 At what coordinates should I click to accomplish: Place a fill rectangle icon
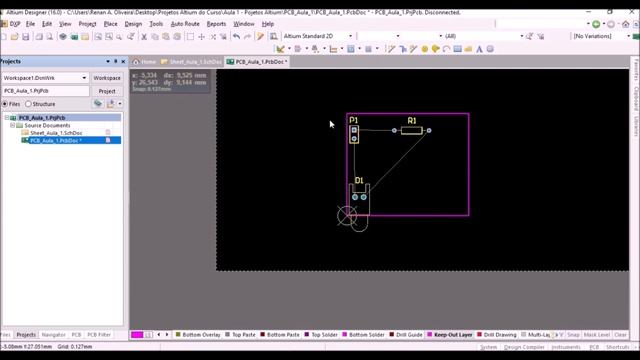pos(457,49)
